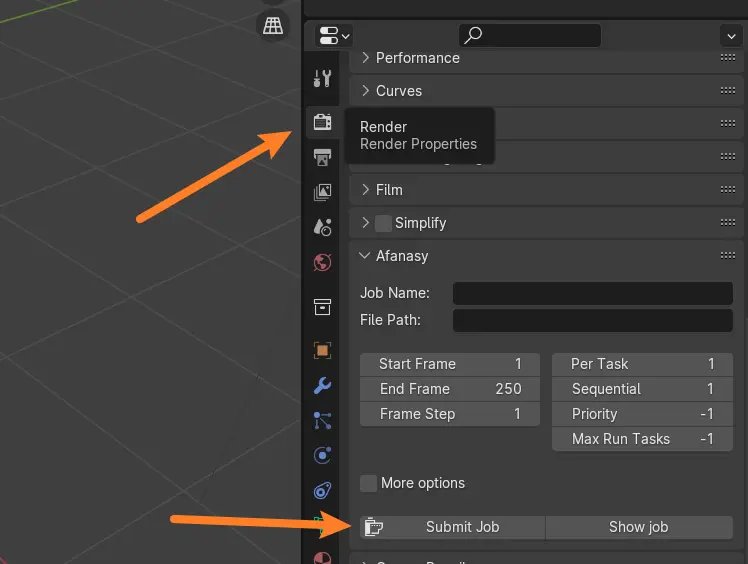Grab the Afanasy panel drag handle dots
This screenshot has height=564, width=748.
727,256
